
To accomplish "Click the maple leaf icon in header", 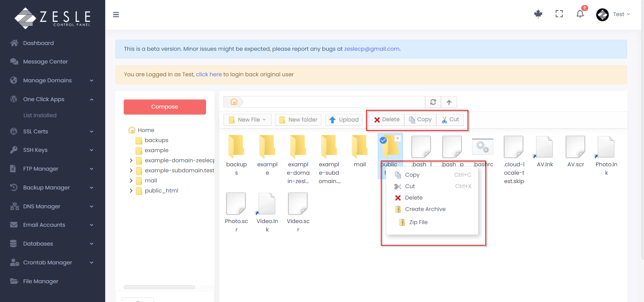I will pyautogui.click(x=538, y=14).
